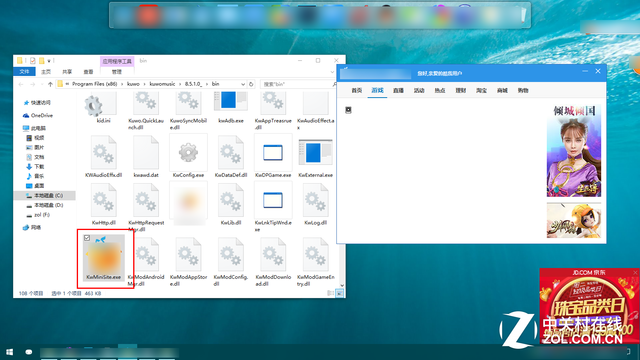
Task: Select the KwModAppStore.dll file
Action: pyautogui.click(x=188, y=262)
